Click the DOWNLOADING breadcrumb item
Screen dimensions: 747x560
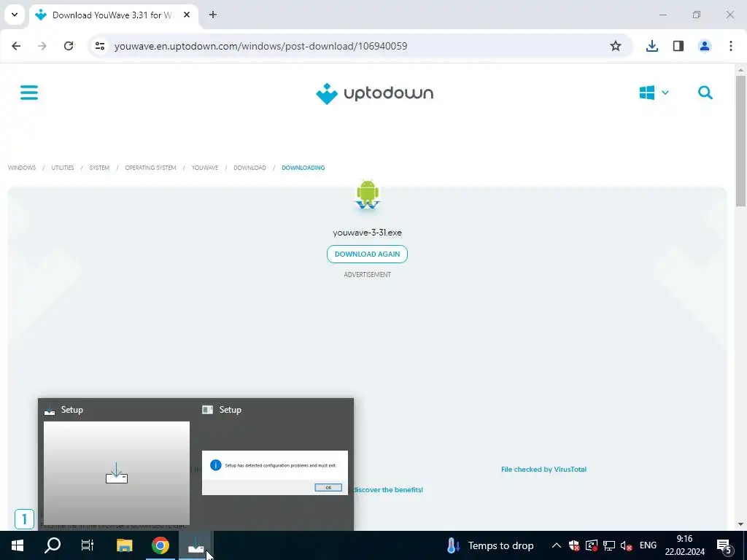303,168
